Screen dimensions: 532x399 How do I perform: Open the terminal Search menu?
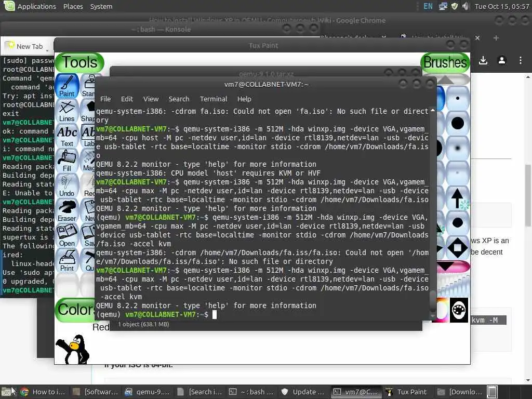coord(179,99)
